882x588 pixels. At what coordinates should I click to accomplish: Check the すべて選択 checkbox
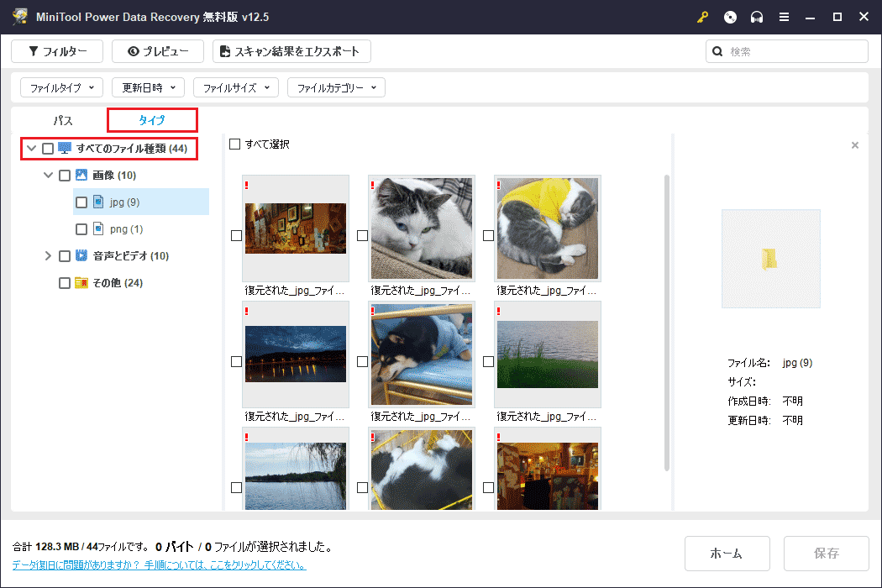tap(235, 144)
